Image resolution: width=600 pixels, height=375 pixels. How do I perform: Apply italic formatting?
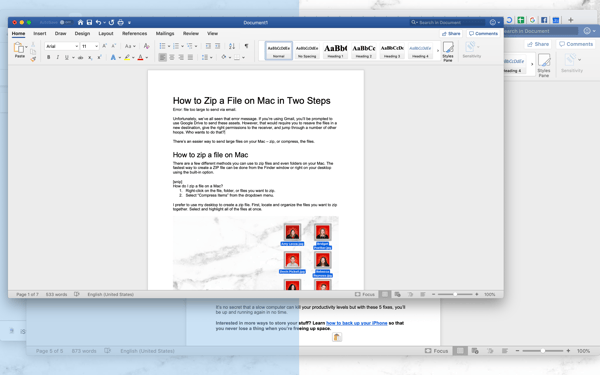[57, 57]
